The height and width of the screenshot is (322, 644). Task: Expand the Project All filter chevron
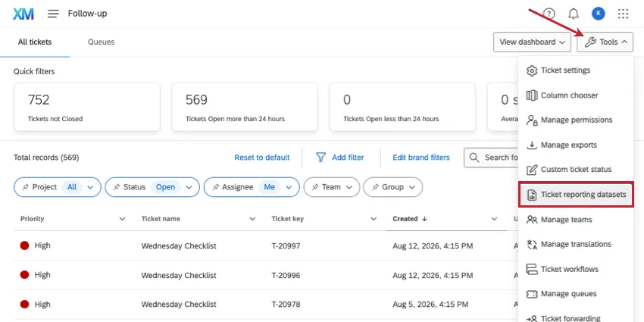91,187
